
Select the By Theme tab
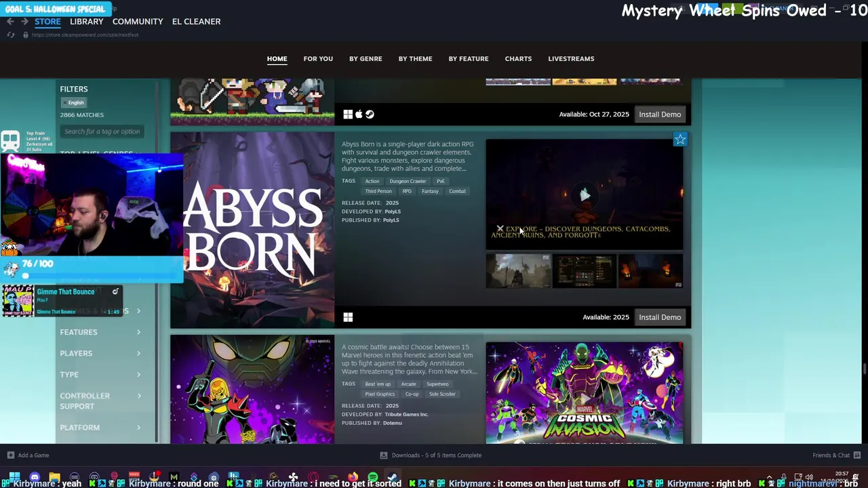[x=415, y=59]
